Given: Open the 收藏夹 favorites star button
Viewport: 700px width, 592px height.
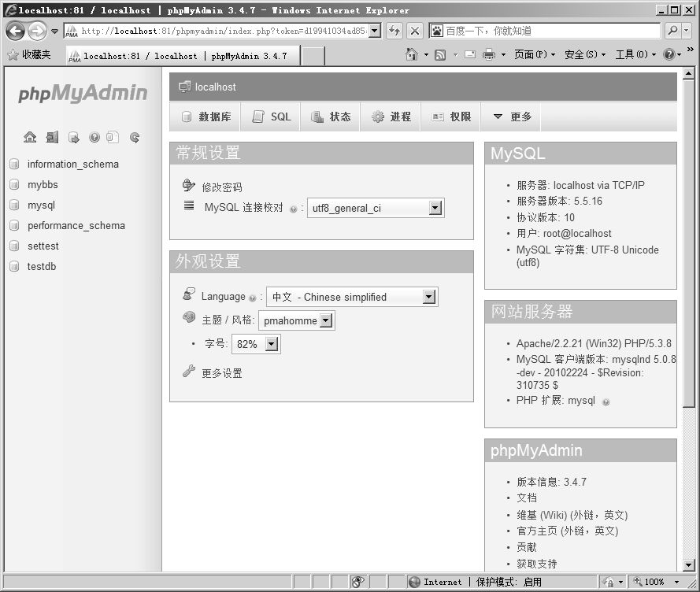Looking at the screenshot, I should pyautogui.click(x=29, y=54).
